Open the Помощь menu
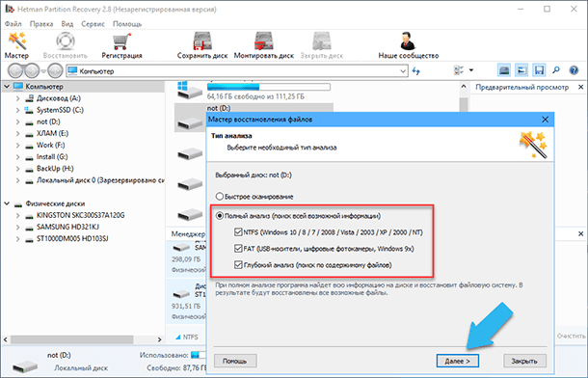588x378 pixels. [x=127, y=23]
